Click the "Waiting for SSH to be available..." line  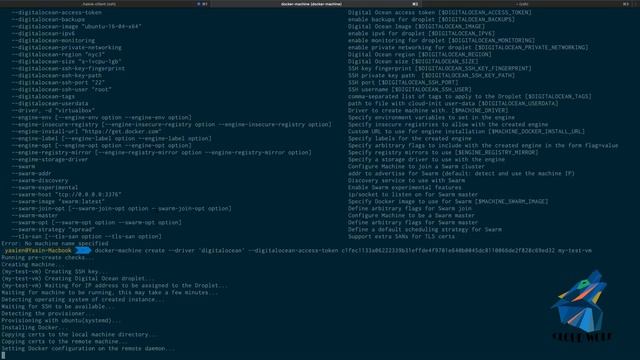tap(58, 306)
